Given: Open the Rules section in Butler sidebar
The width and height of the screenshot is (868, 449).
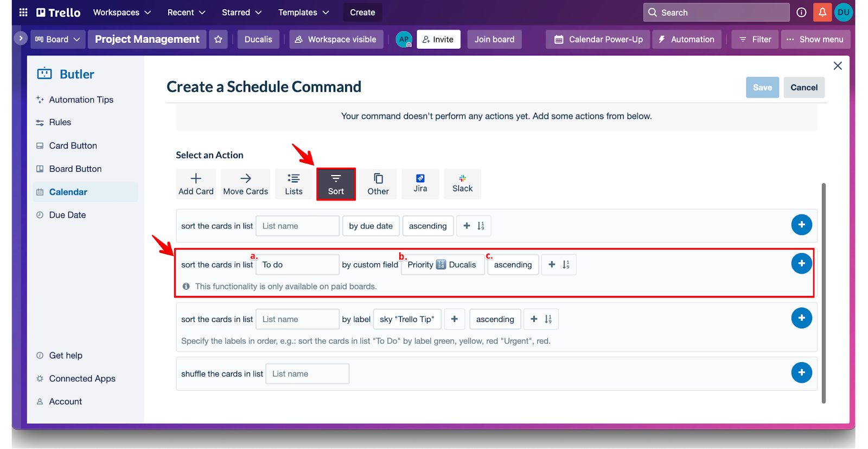Looking at the screenshot, I should (x=60, y=123).
